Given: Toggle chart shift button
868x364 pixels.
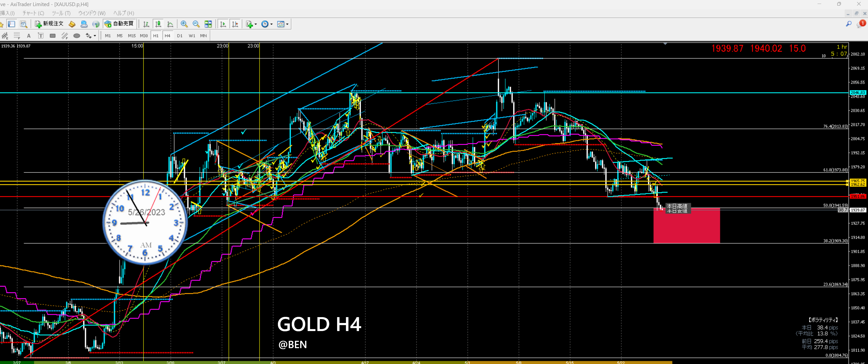Looking at the screenshot, I should coord(235,24).
